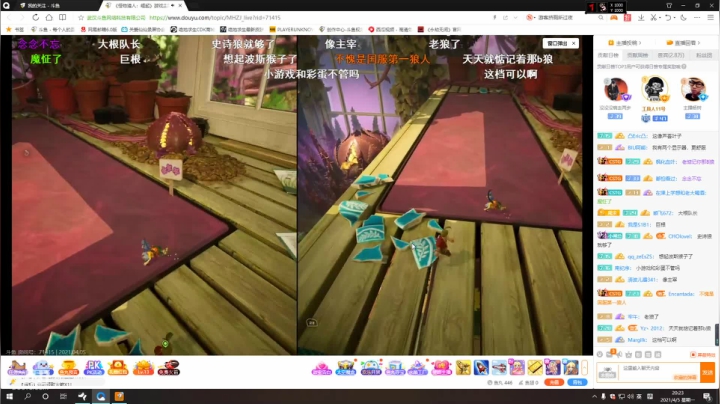Expand the gift list arrow at far right
720x404 pixels.
(x=585, y=367)
